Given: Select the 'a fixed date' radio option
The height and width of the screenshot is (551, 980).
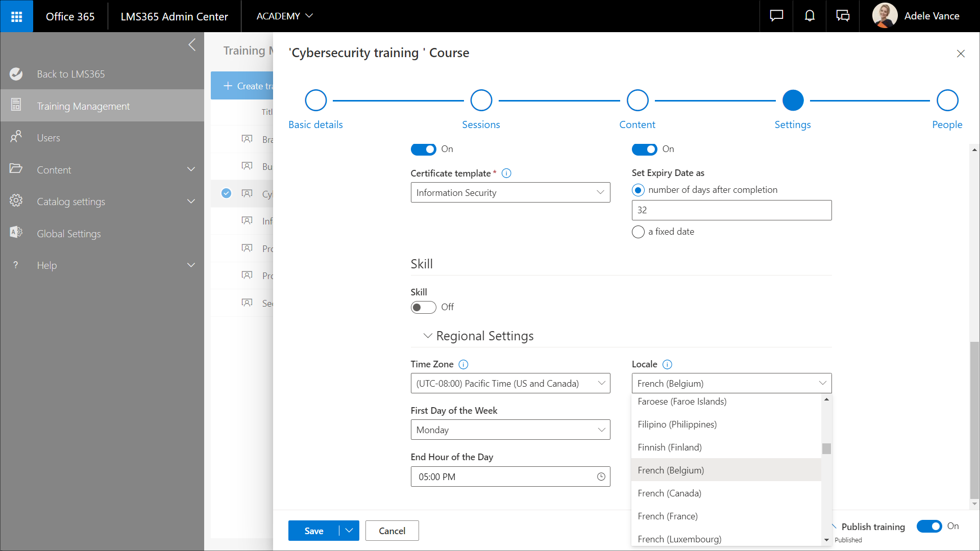Looking at the screenshot, I should click(638, 232).
